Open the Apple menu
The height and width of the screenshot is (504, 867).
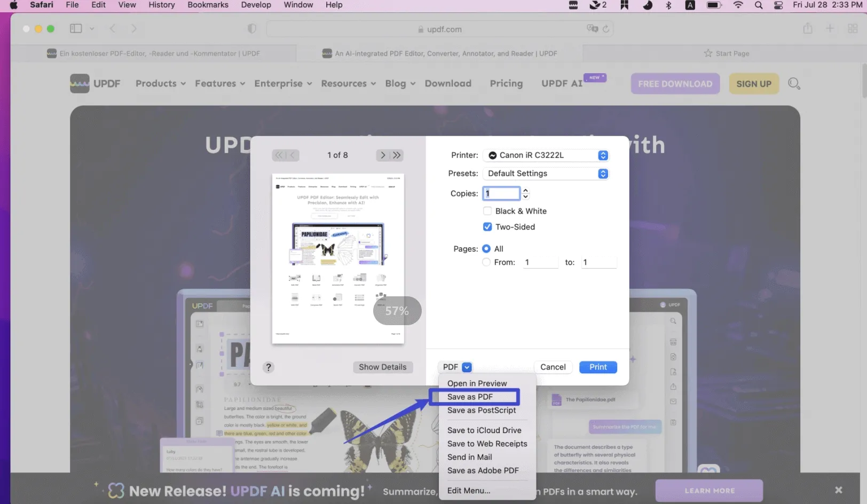(x=14, y=5)
